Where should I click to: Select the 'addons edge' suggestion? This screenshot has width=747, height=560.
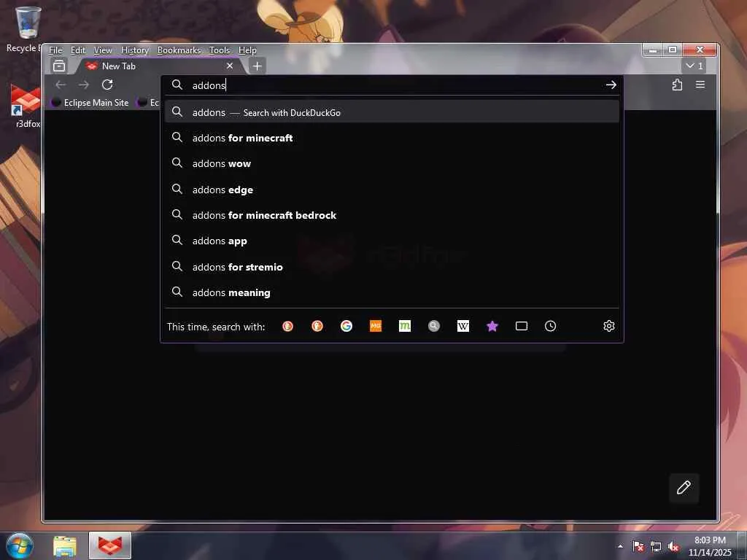(x=392, y=190)
